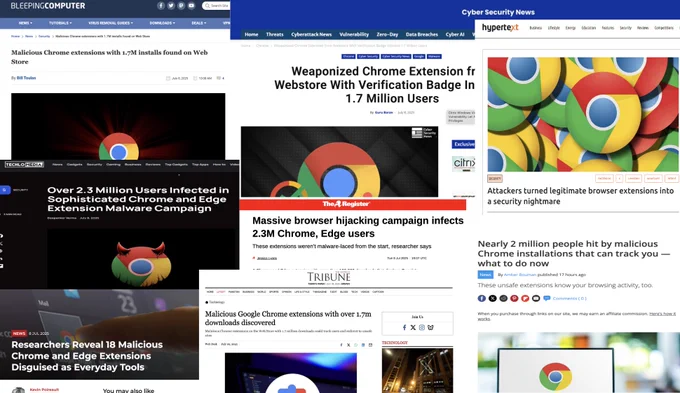This screenshot has width=680, height=393.
Task: Share Nearly 2 million article on Facebook
Action: point(481,298)
